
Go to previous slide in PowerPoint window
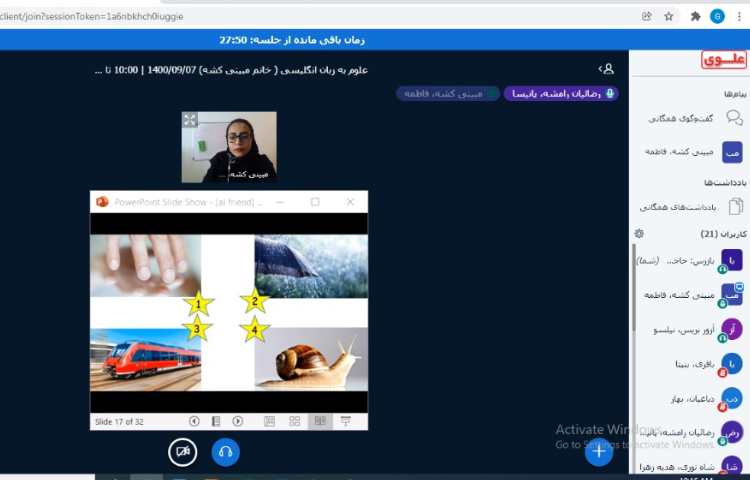pos(194,421)
